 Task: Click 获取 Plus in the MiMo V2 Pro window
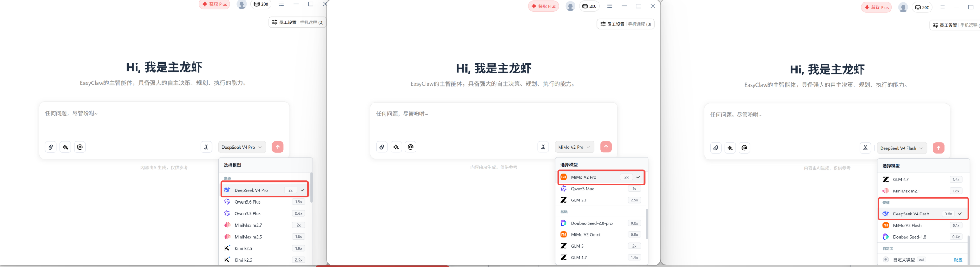543,6
